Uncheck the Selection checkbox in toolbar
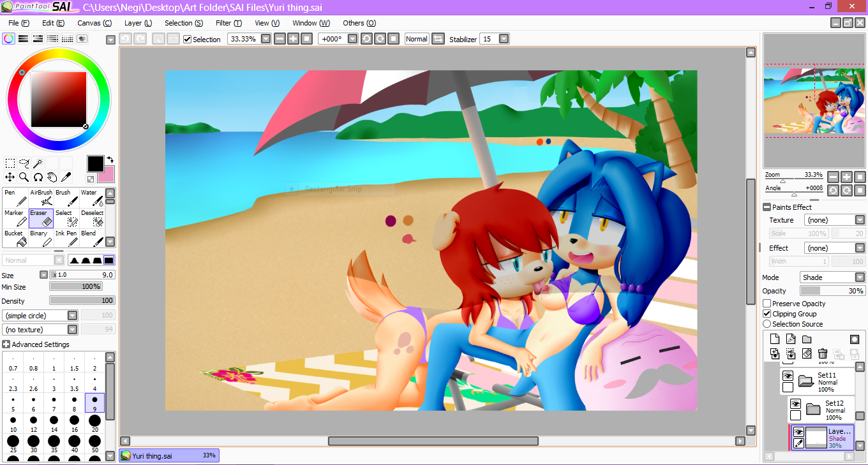This screenshot has width=868, height=465. (x=187, y=40)
